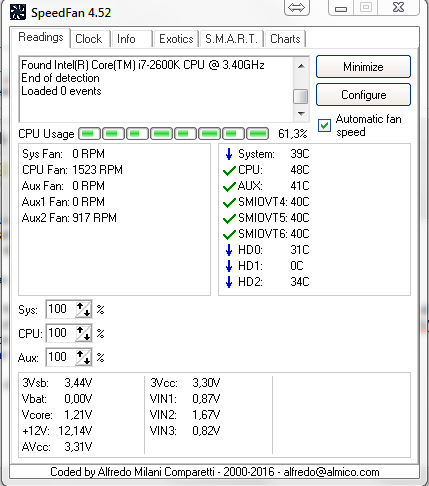Select the 'CPU Fan: 1523 RPM' reading
Viewport: 429px width, 486px height.
click(72, 170)
